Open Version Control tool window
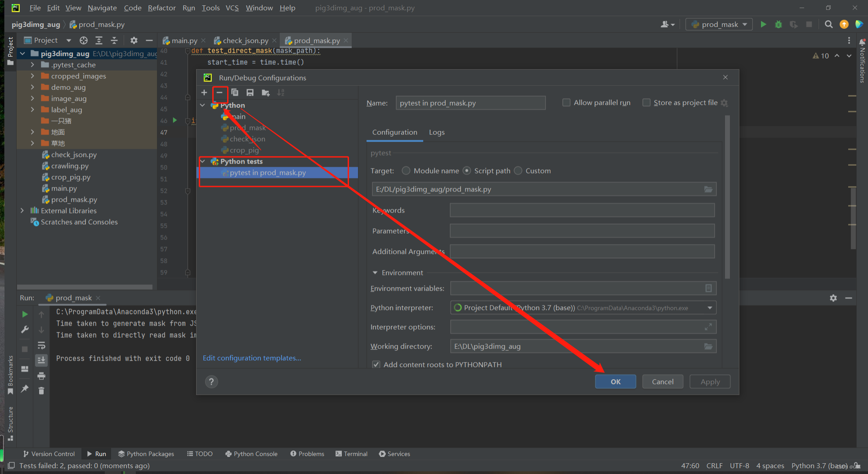The image size is (868, 474). tap(49, 454)
